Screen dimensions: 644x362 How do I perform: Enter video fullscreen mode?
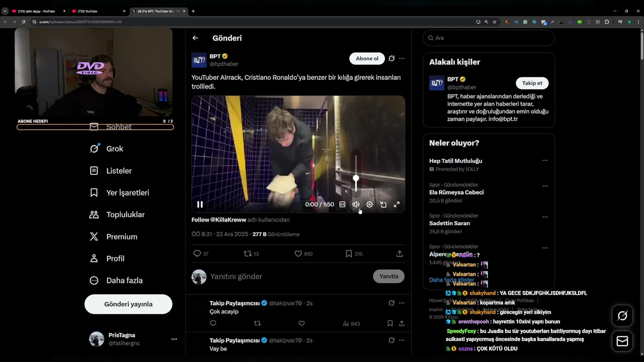point(396,204)
